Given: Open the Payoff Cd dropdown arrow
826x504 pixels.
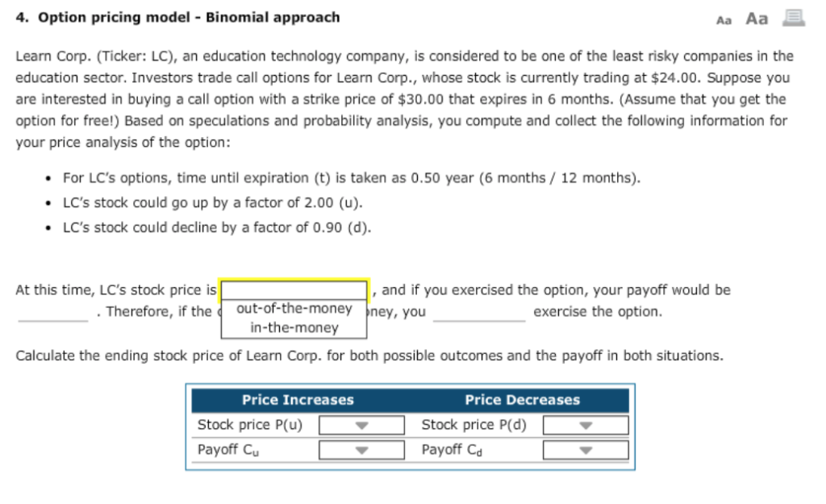Looking at the screenshot, I should point(585,449).
